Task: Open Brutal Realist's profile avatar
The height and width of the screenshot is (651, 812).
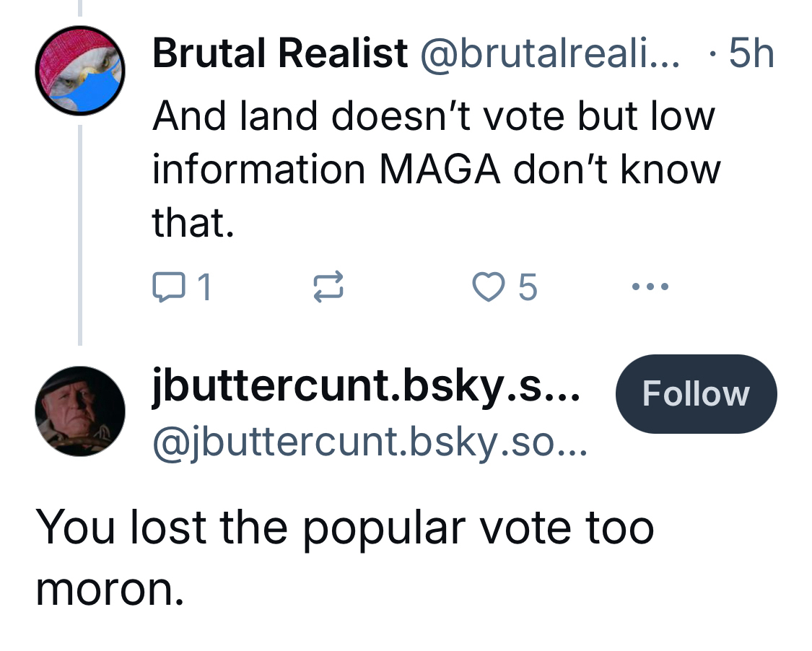Action: click(x=80, y=71)
